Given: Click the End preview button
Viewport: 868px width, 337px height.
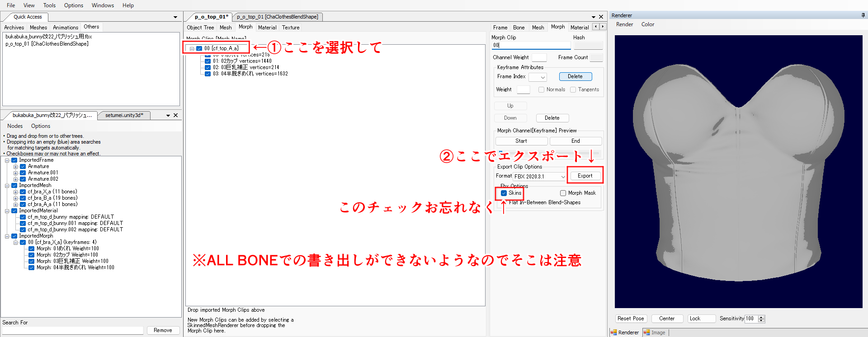Looking at the screenshot, I should [x=576, y=141].
